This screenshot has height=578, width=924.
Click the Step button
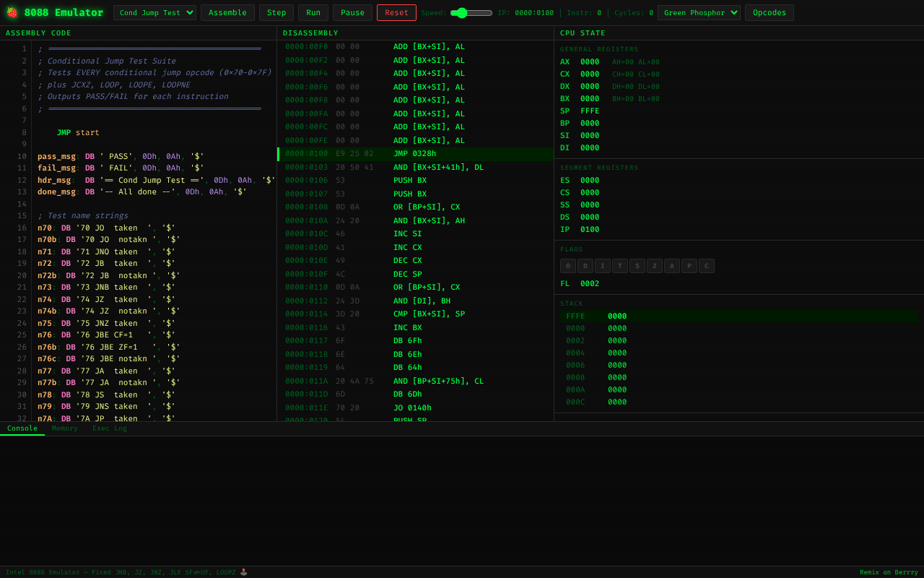pos(276,12)
